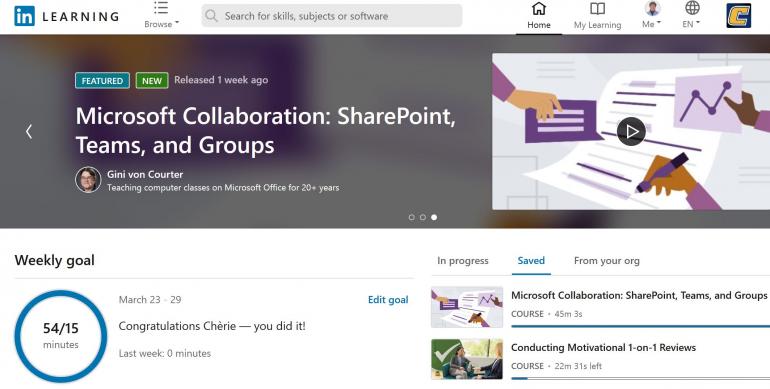770x389 pixels.
Task: Open featured Microsoft Collaboration course title
Action: click(266, 130)
